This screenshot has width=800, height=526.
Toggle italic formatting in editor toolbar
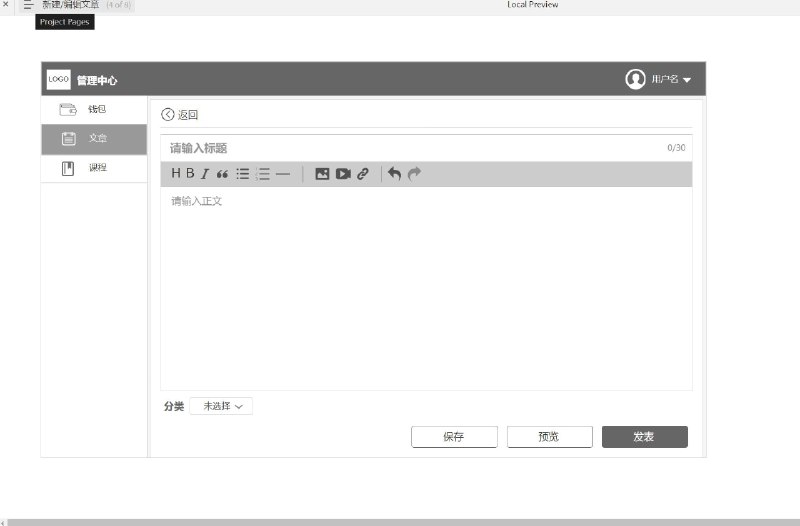(205, 174)
